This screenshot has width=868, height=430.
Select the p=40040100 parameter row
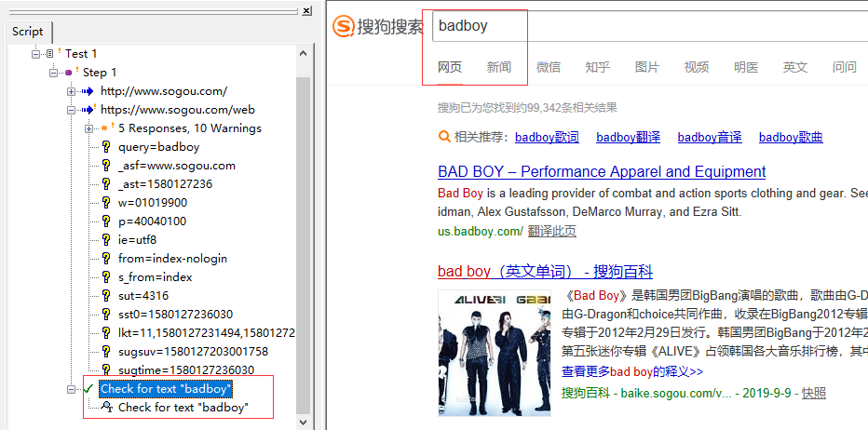click(152, 222)
